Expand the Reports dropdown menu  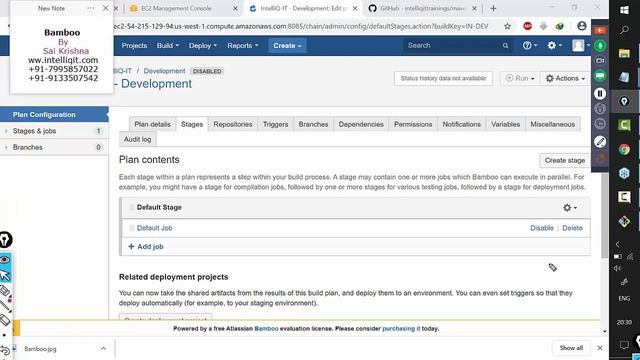tap(243, 46)
